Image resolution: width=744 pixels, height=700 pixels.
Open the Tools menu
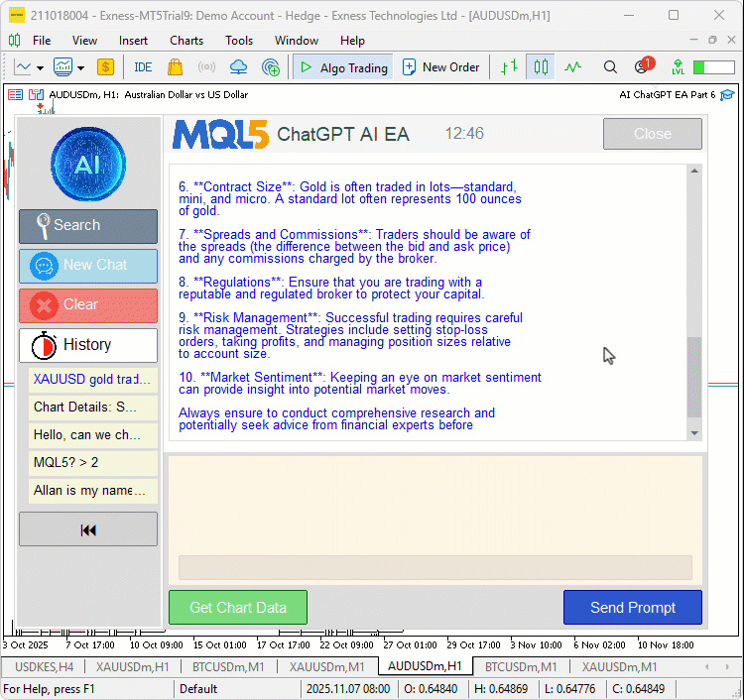[239, 41]
